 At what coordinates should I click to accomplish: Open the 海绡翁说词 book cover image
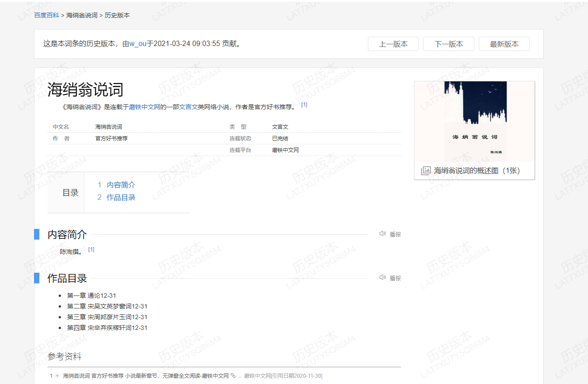pyautogui.click(x=474, y=121)
